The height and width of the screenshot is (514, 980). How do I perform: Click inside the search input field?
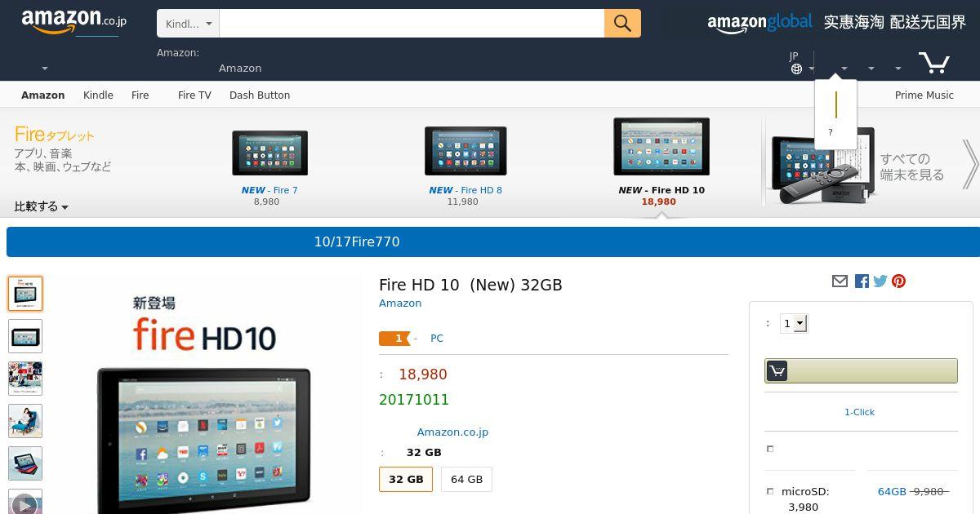(412, 24)
